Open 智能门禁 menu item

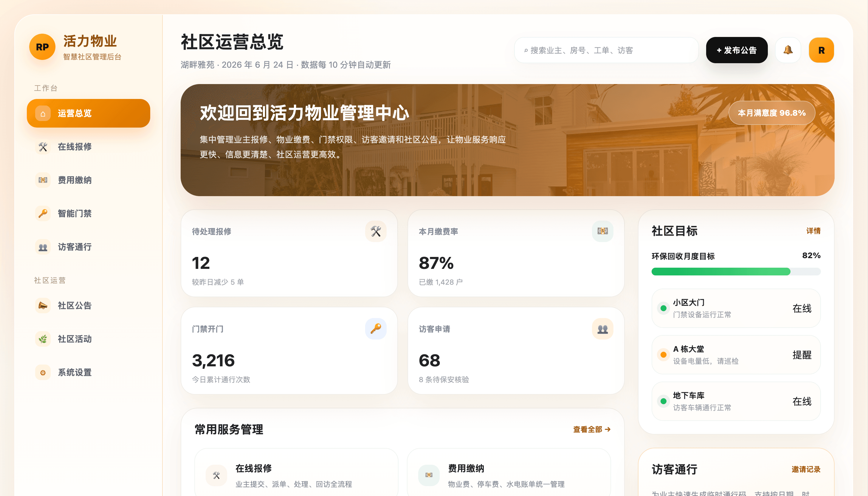pos(89,214)
